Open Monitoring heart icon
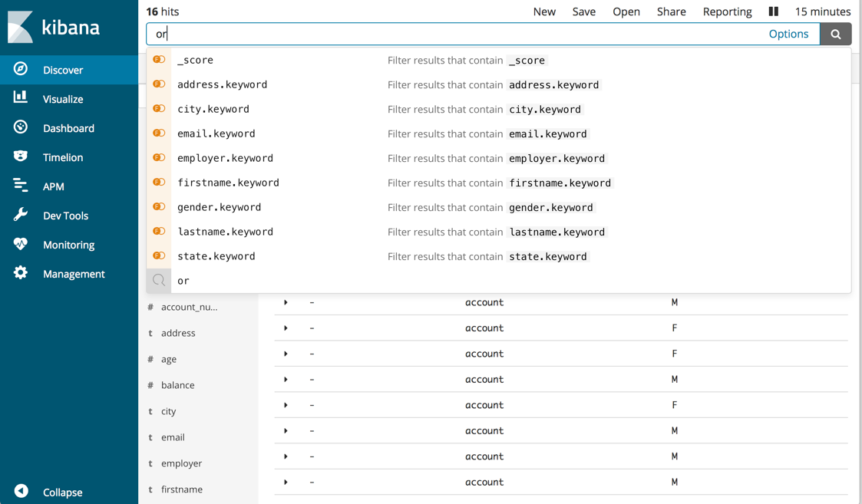 (x=21, y=244)
